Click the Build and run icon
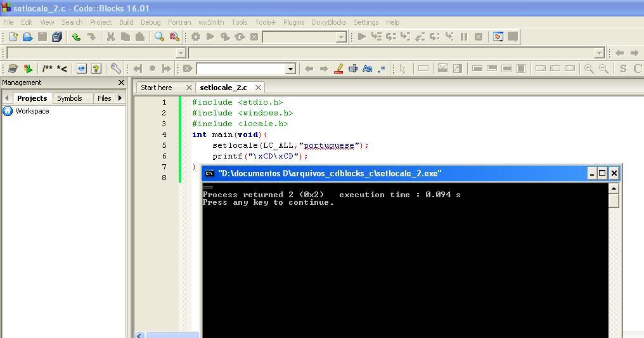This screenshot has height=338, width=644. (x=225, y=37)
